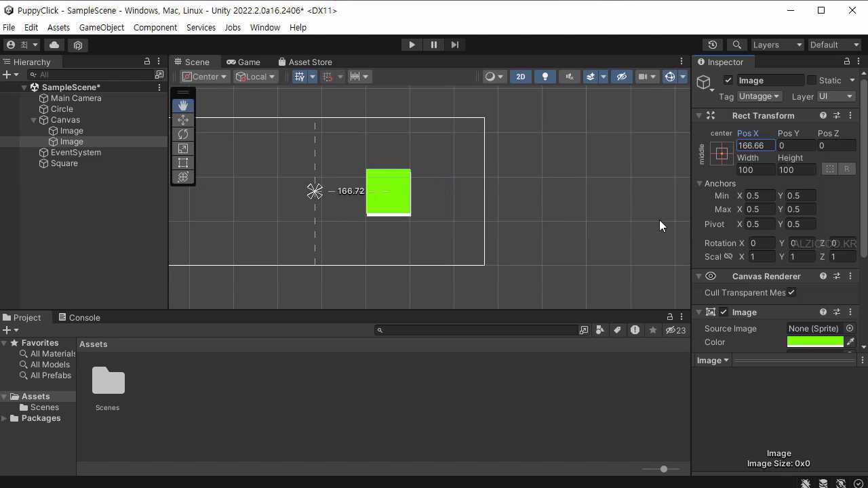The image size is (868, 488).
Task: Toggle scene visibility hidden-eye icon
Action: coord(621,77)
